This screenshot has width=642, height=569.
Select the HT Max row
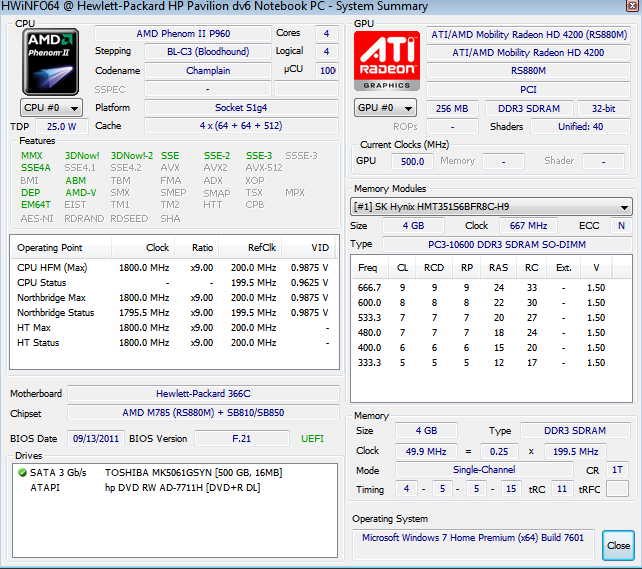(x=173, y=328)
